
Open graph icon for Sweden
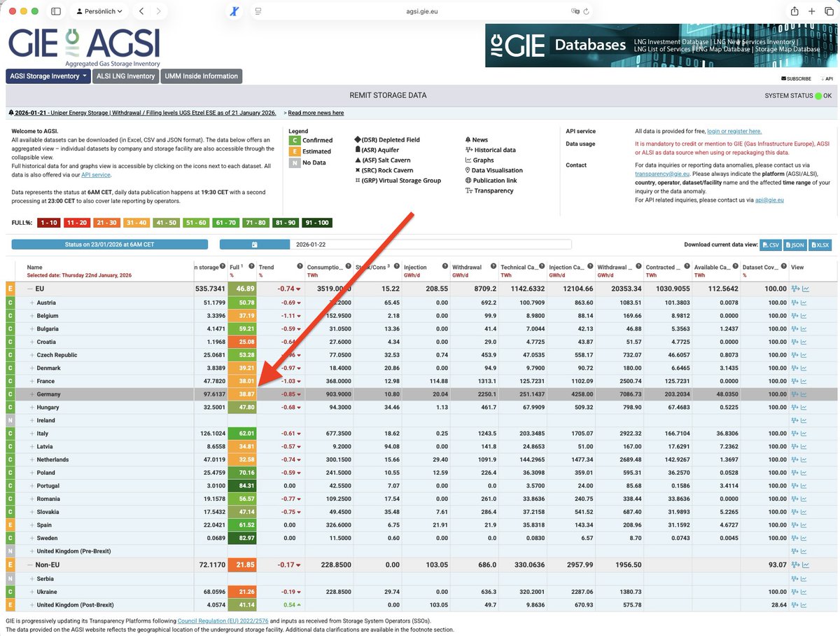point(805,538)
